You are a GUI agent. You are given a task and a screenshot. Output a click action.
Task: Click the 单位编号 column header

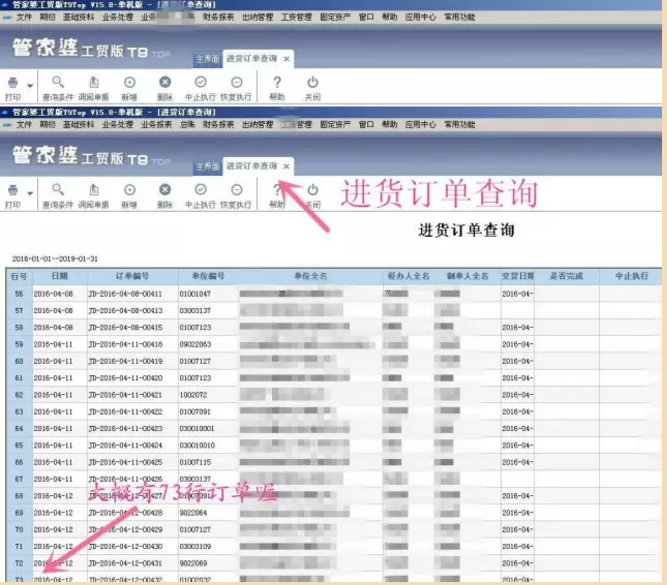(208, 277)
